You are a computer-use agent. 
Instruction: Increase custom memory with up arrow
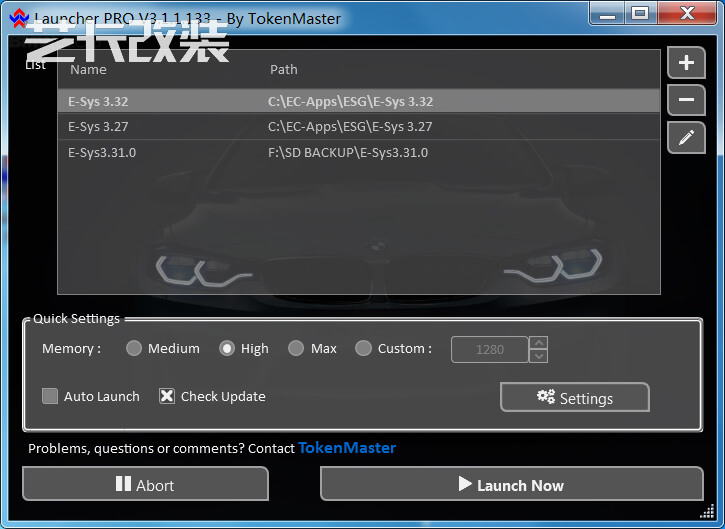(x=539, y=342)
